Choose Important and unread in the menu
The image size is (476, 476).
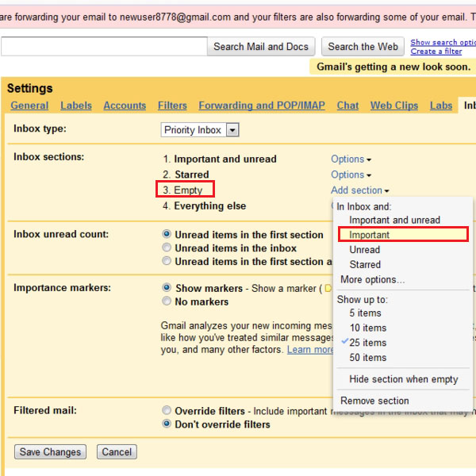pyautogui.click(x=394, y=220)
